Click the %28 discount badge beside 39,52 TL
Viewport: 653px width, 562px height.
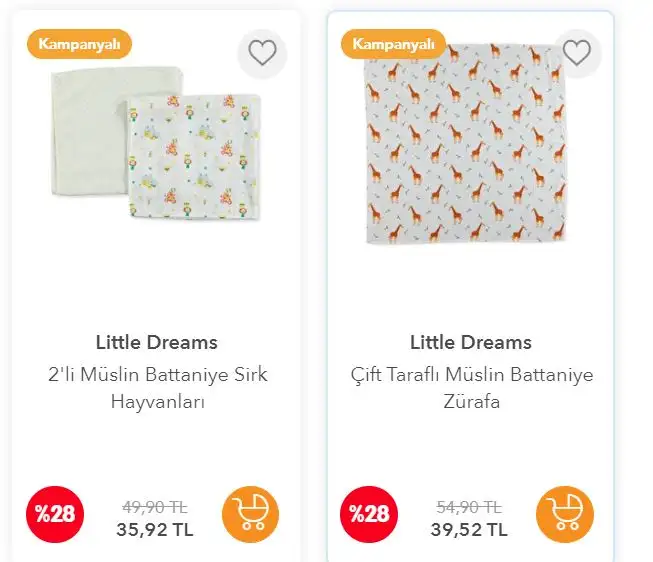pos(369,514)
